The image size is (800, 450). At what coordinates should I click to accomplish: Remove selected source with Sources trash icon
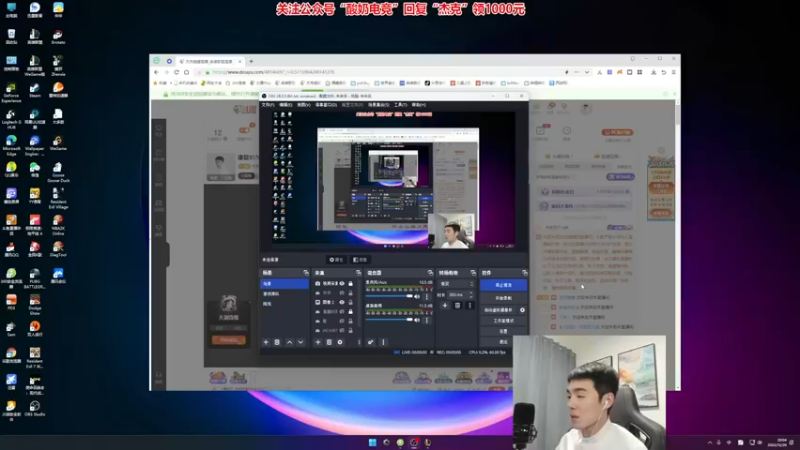(x=329, y=342)
